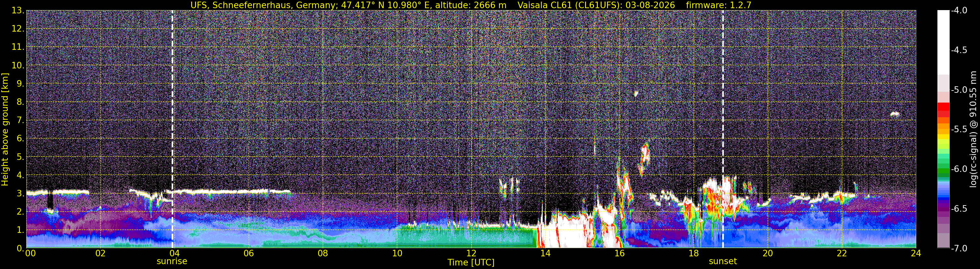Click the Height above ground axis label
This screenshot has height=269, width=980.
(5, 129)
